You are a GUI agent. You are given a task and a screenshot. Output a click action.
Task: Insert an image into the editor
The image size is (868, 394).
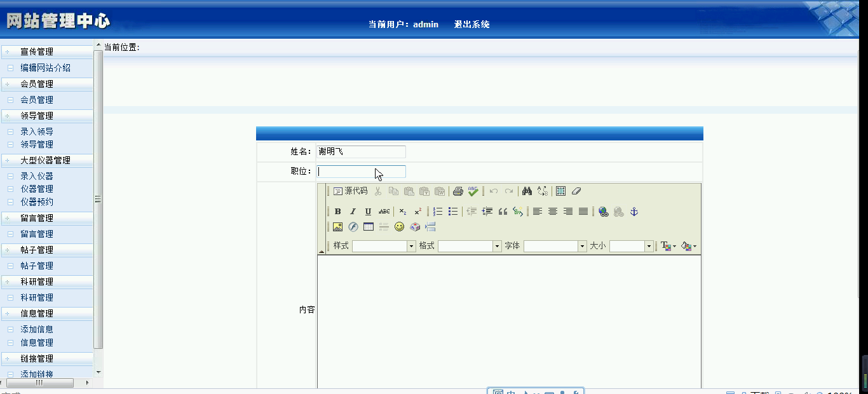(x=337, y=227)
